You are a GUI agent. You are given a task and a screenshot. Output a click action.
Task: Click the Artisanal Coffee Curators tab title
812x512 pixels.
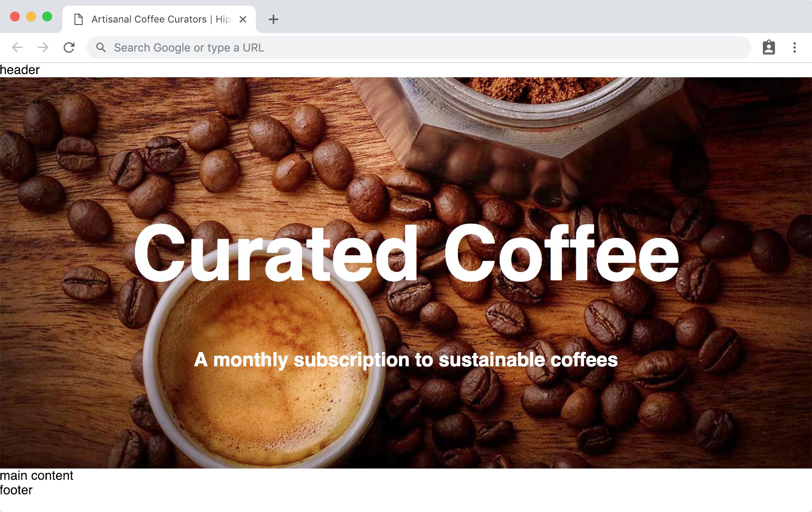(159, 19)
